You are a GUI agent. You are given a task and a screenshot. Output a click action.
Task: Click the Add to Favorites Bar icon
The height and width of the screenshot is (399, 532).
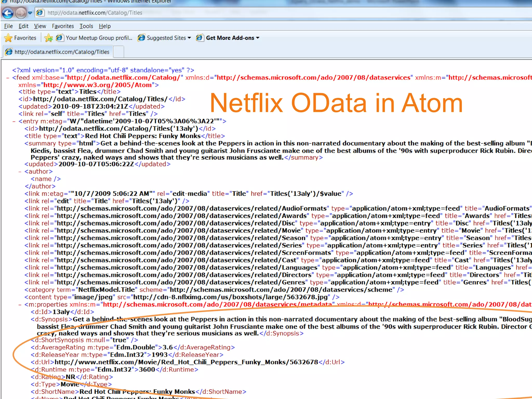point(49,38)
